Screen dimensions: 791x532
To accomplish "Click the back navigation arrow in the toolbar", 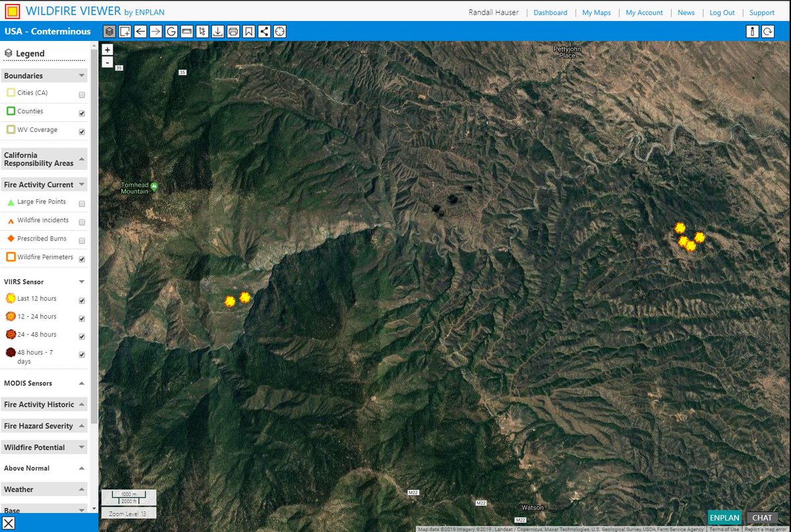I will coord(140,31).
